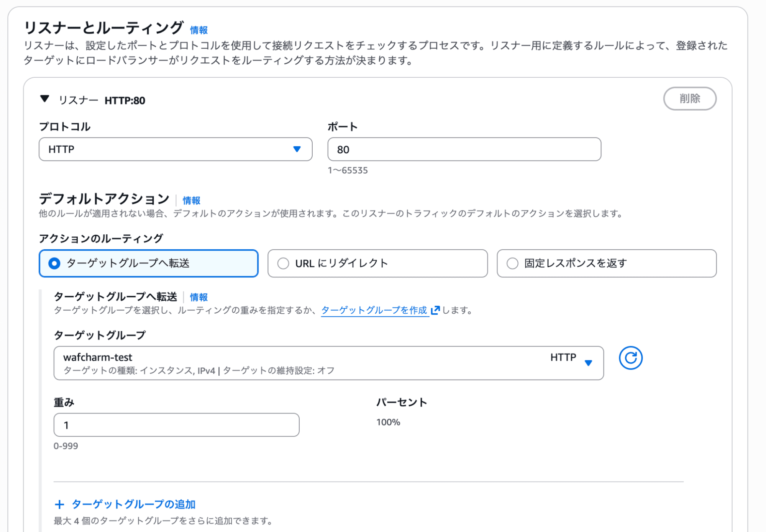Click 情報 link next to リスナーとルーティング

pyautogui.click(x=199, y=30)
